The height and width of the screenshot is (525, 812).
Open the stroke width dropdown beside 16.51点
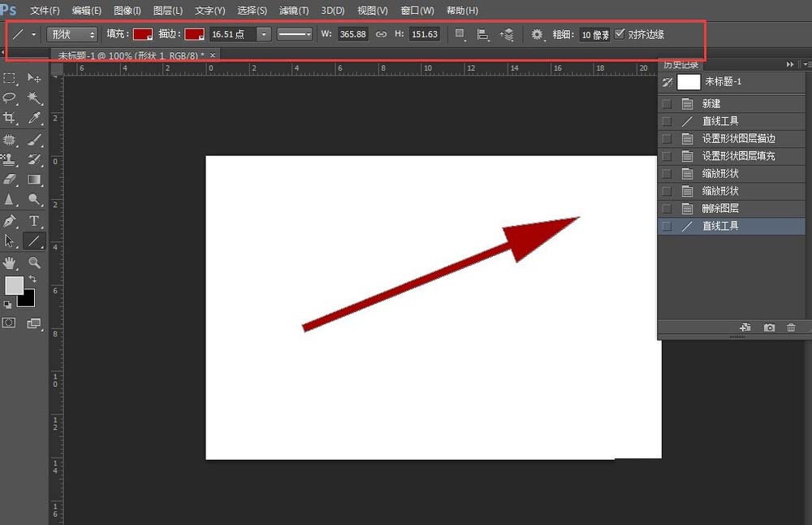point(264,33)
